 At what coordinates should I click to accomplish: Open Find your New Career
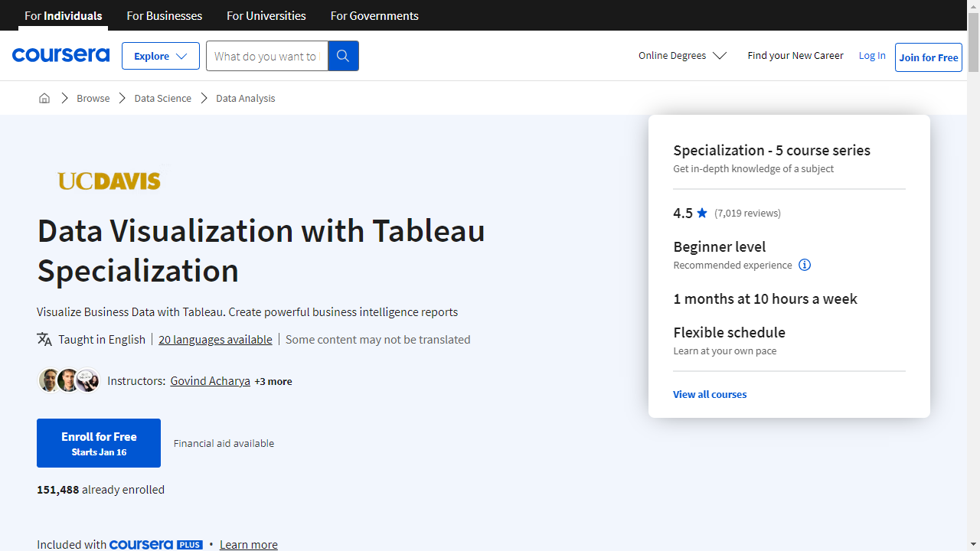click(795, 56)
